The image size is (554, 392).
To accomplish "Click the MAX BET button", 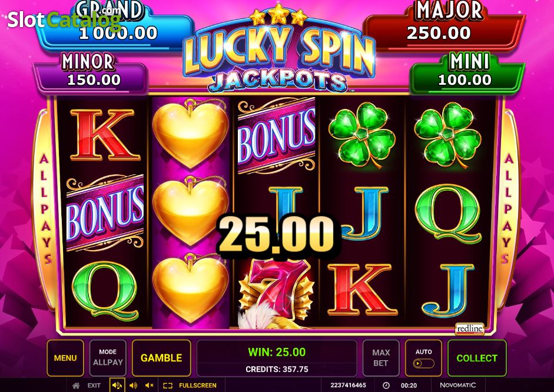I will coord(381,358).
